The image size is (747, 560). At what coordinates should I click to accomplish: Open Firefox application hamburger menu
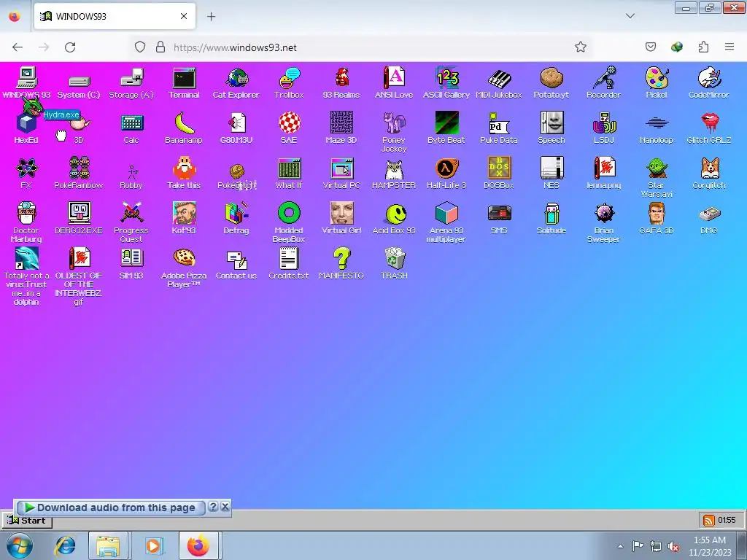click(729, 47)
